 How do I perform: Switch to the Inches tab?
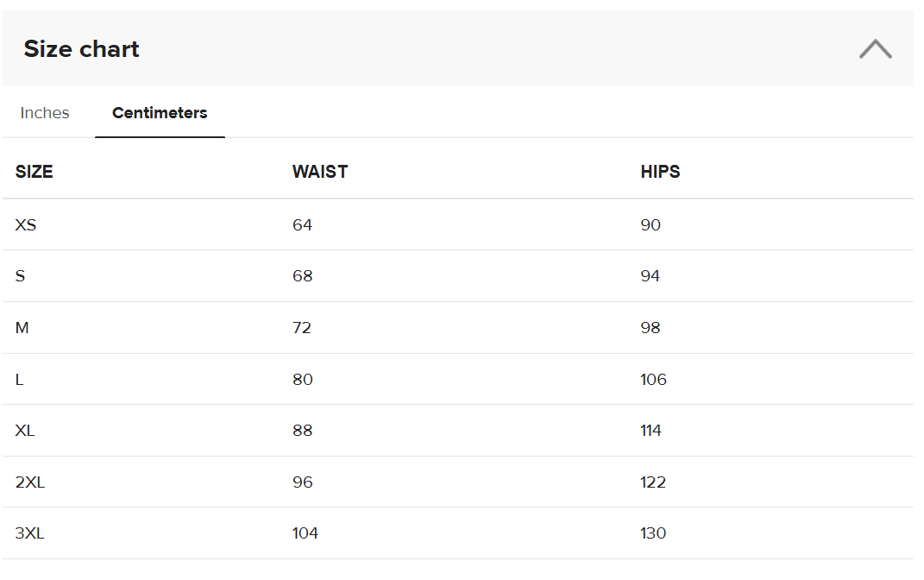tap(45, 113)
